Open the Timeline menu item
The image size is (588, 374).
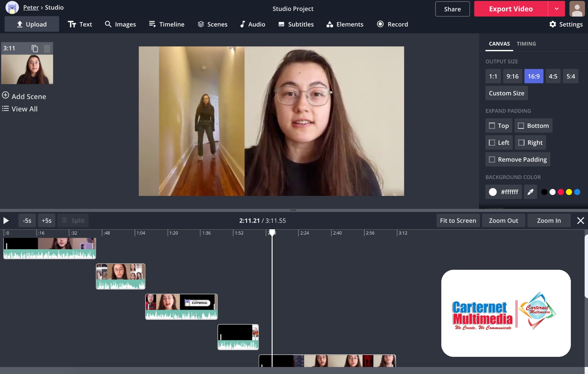click(x=167, y=24)
